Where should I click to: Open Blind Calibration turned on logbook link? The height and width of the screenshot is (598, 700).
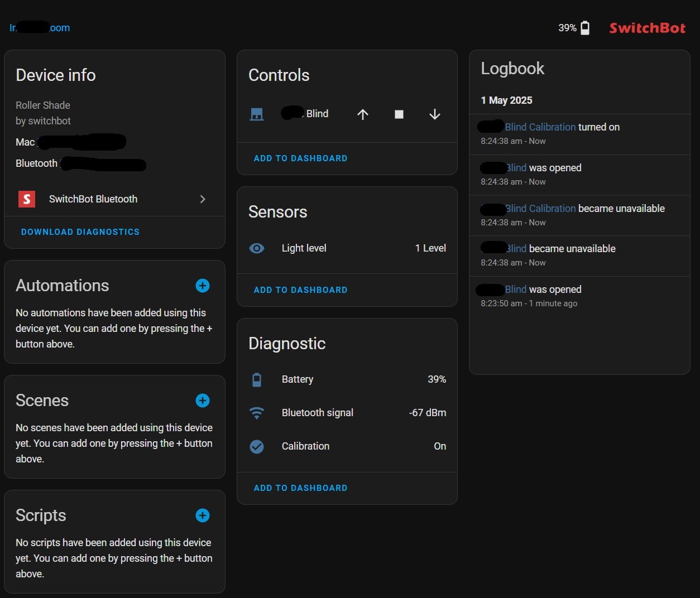click(540, 127)
